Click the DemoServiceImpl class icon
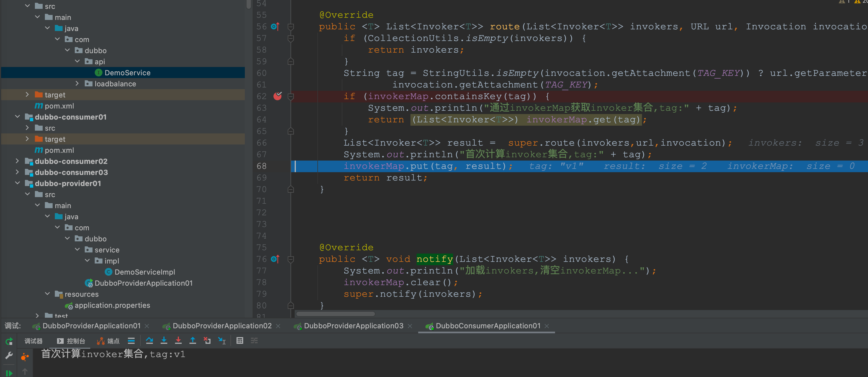 (x=109, y=272)
